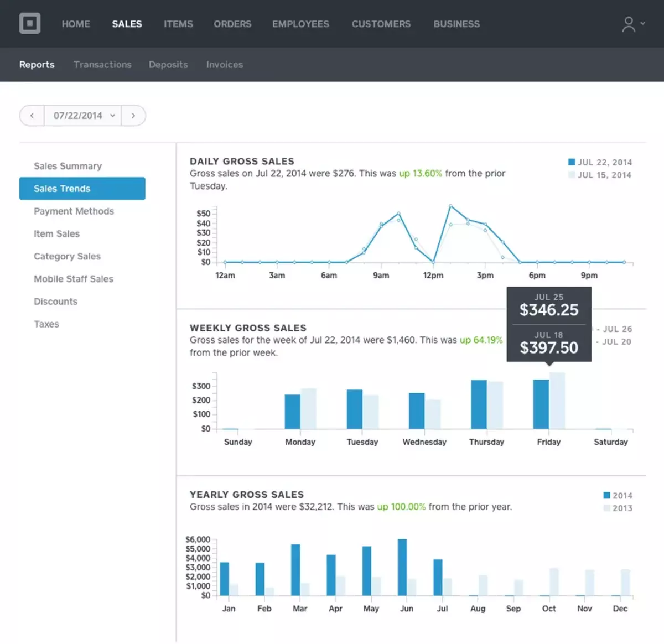Toggle the 2013 legend swatch

(x=606, y=508)
